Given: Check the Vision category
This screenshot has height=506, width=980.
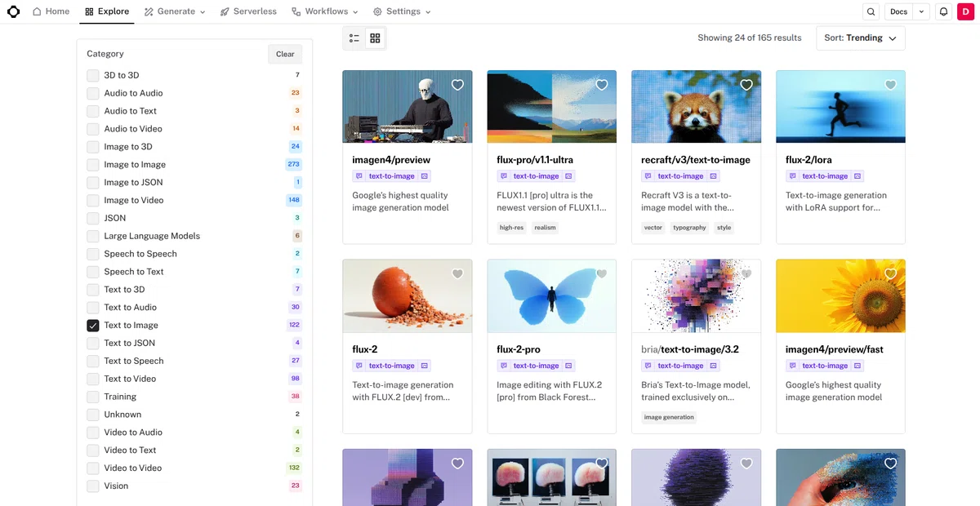Looking at the screenshot, I should 93,486.
